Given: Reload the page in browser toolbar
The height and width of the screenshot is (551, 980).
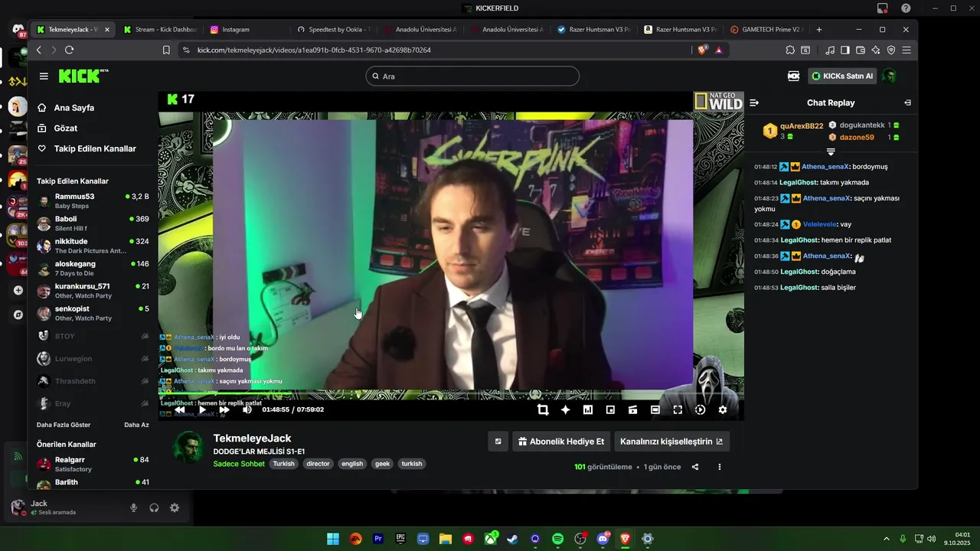Looking at the screenshot, I should [69, 50].
